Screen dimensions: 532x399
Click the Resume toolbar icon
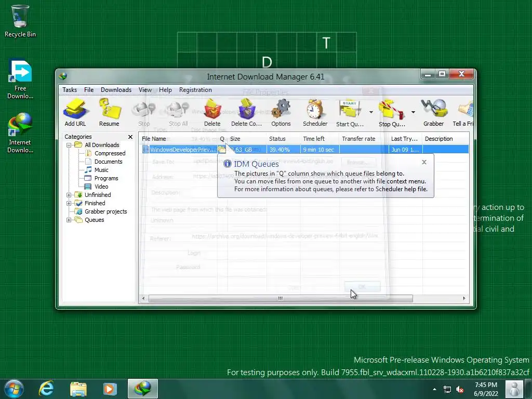(x=109, y=113)
